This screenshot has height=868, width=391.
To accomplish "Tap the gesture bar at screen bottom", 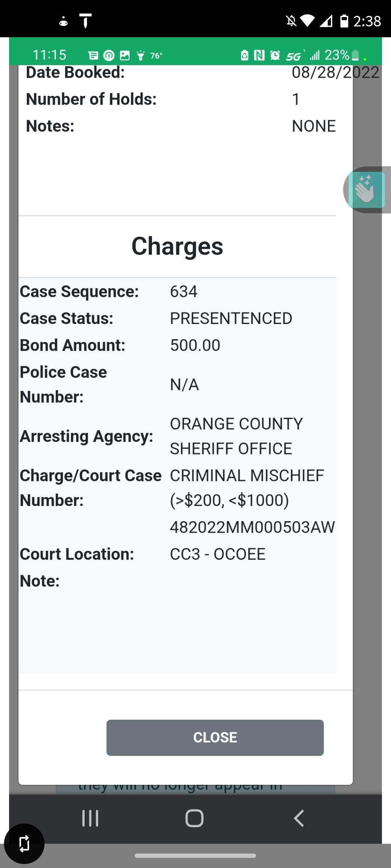I will (x=195, y=856).
